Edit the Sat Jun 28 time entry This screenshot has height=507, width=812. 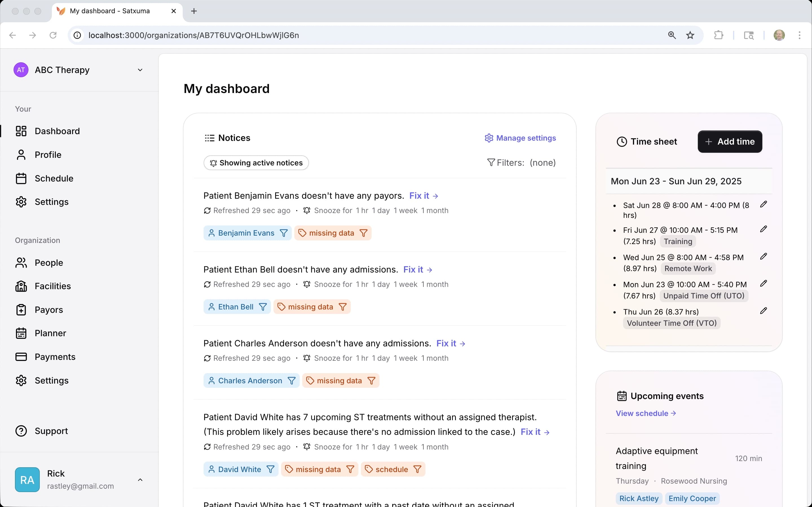764,204
